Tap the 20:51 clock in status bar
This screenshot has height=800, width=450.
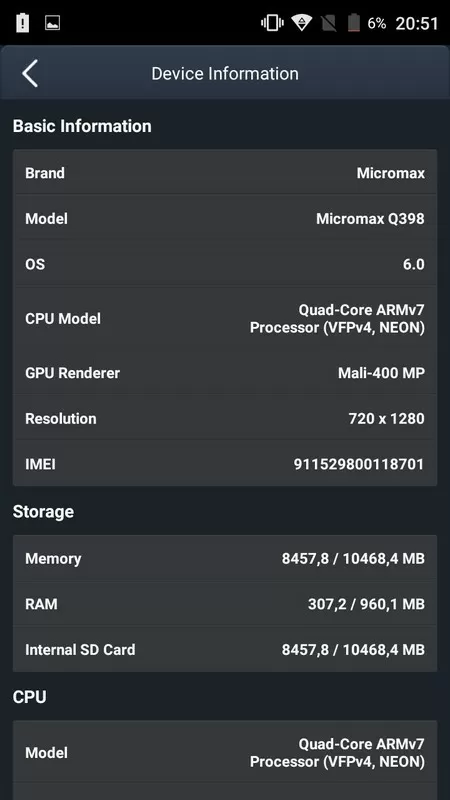pos(417,23)
